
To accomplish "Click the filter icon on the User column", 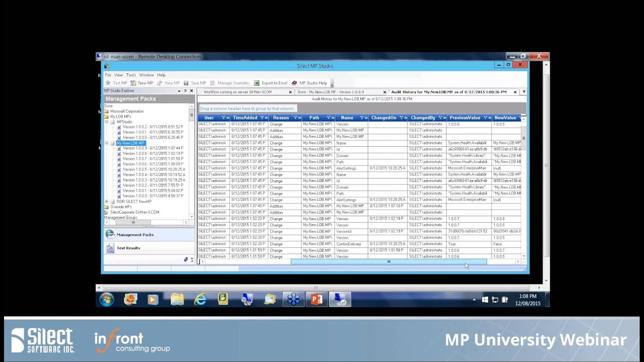I will 223,118.
